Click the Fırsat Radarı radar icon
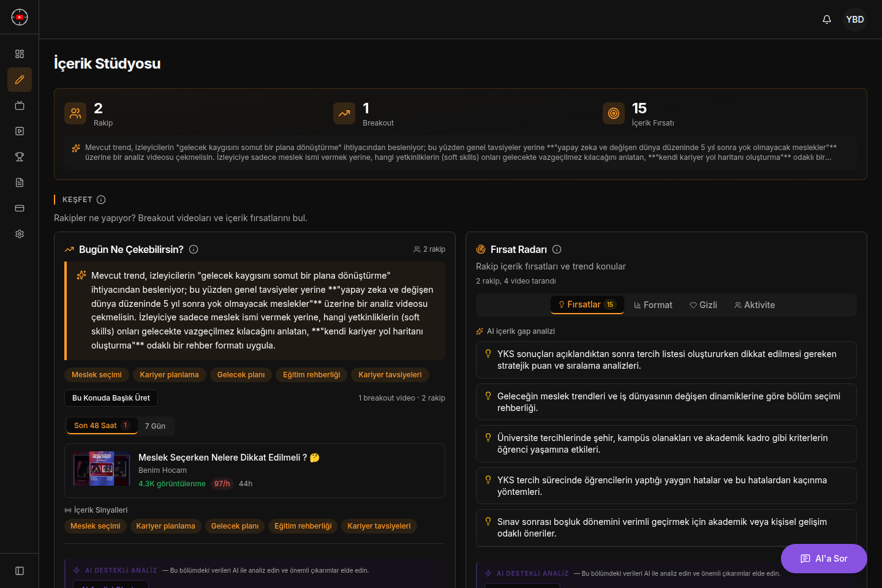This screenshot has height=588, width=882. (x=481, y=249)
